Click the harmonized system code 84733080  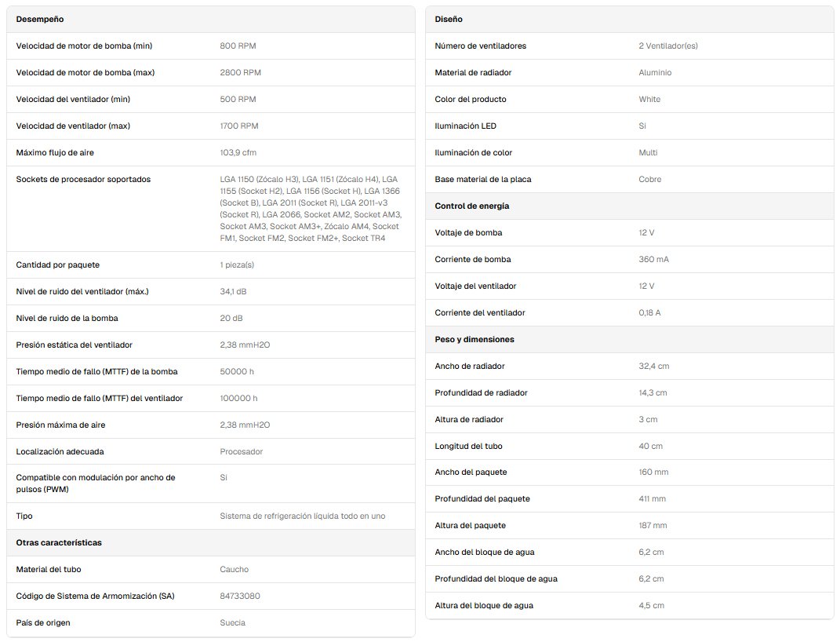240,596
